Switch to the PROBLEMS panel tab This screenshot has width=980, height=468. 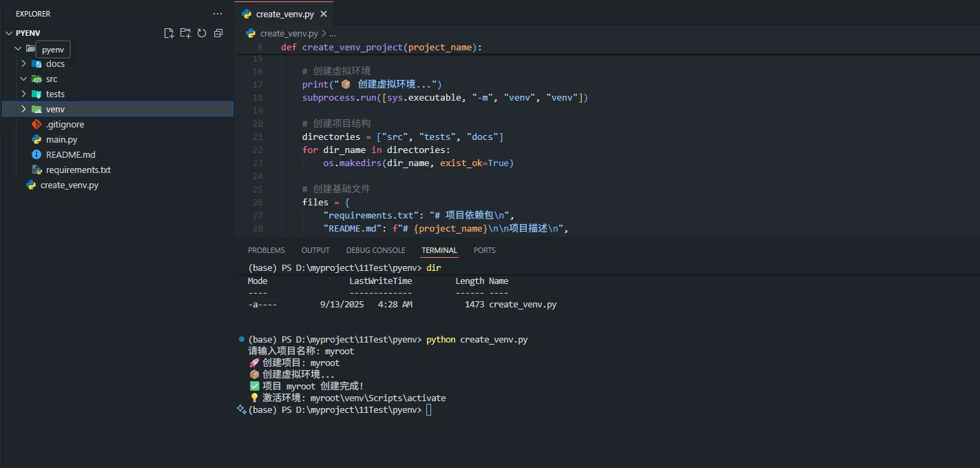click(266, 250)
